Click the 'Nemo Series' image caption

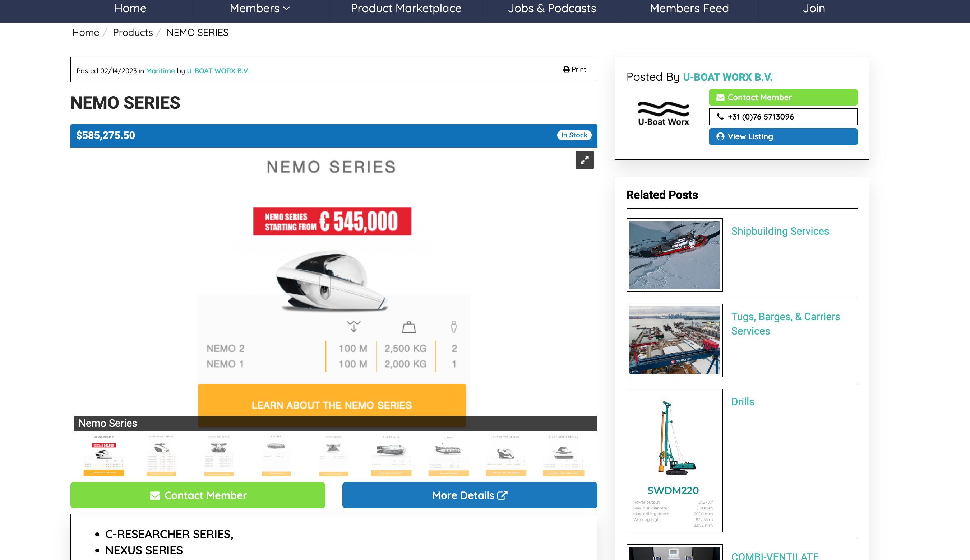[x=108, y=423]
